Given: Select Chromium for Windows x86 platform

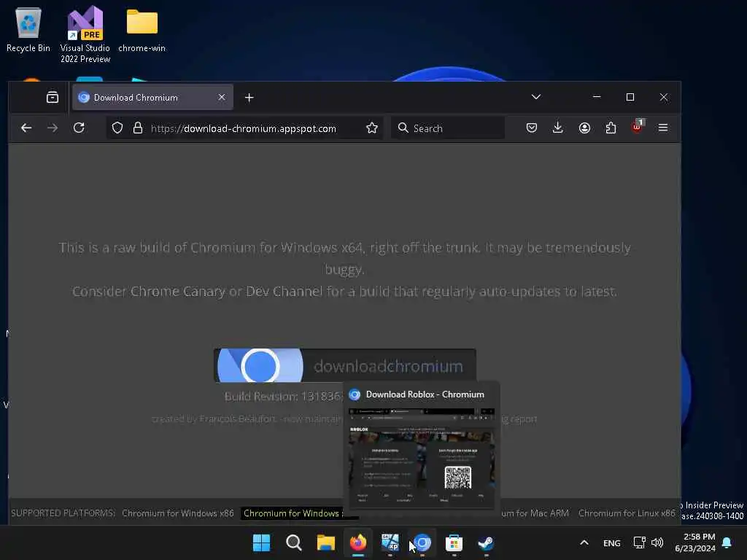Looking at the screenshot, I should coord(178,513).
